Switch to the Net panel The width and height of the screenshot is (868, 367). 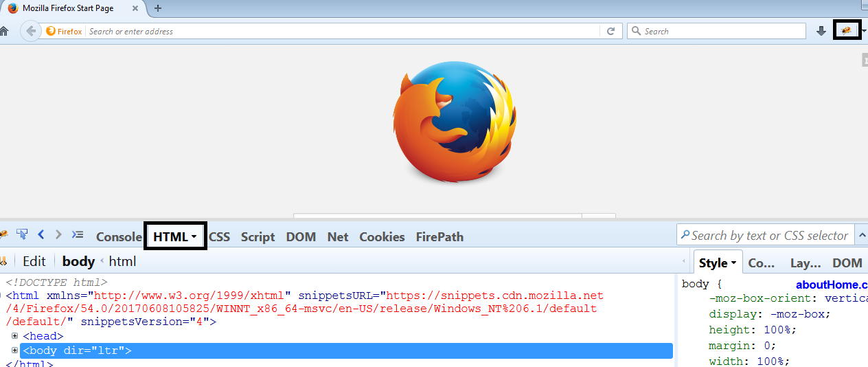(338, 237)
